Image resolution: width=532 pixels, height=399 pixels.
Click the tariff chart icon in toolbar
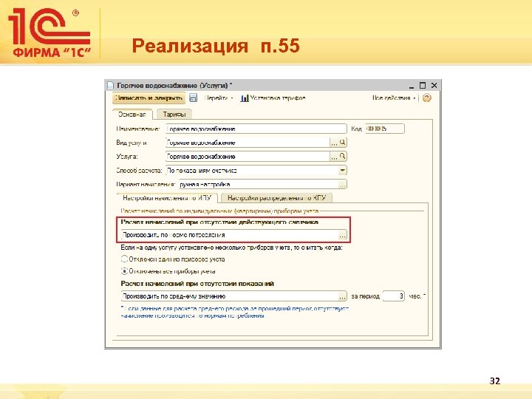pos(245,98)
